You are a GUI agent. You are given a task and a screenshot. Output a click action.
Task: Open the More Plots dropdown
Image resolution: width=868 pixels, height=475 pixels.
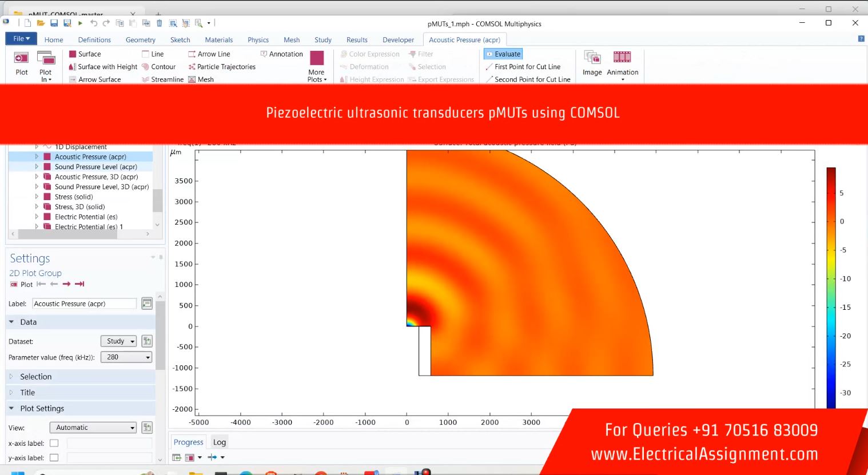[x=317, y=66]
